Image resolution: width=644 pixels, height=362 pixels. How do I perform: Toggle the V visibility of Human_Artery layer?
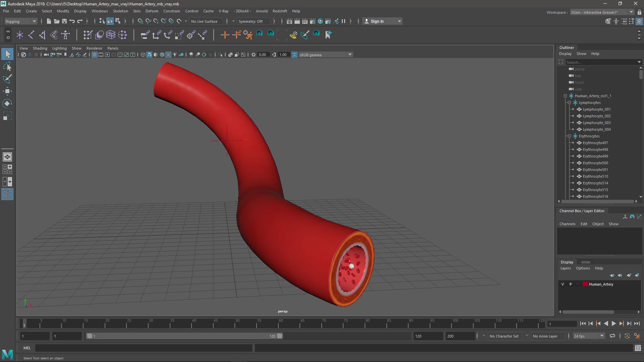coord(563,284)
